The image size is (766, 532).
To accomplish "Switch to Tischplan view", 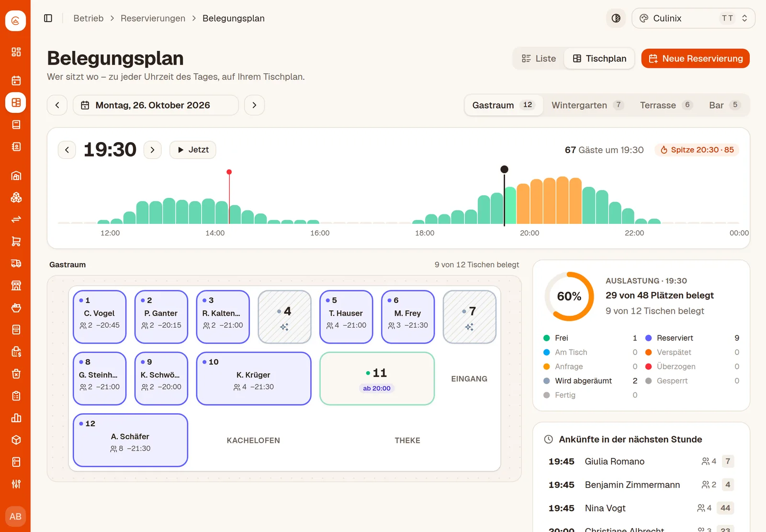I will pos(599,58).
